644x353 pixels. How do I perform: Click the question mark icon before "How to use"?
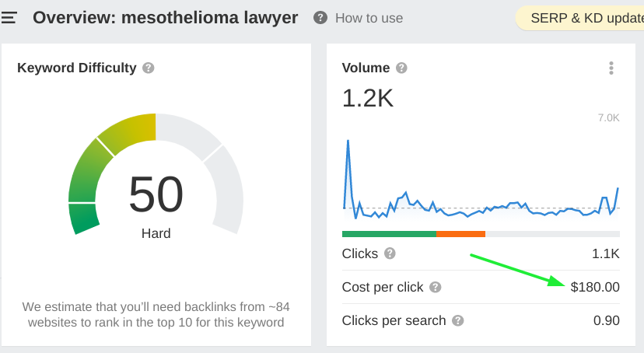pos(320,18)
